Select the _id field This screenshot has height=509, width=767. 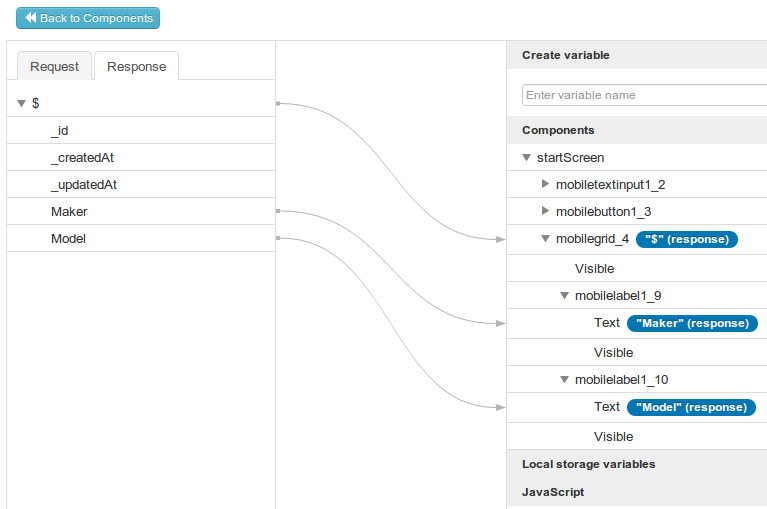tap(60, 130)
